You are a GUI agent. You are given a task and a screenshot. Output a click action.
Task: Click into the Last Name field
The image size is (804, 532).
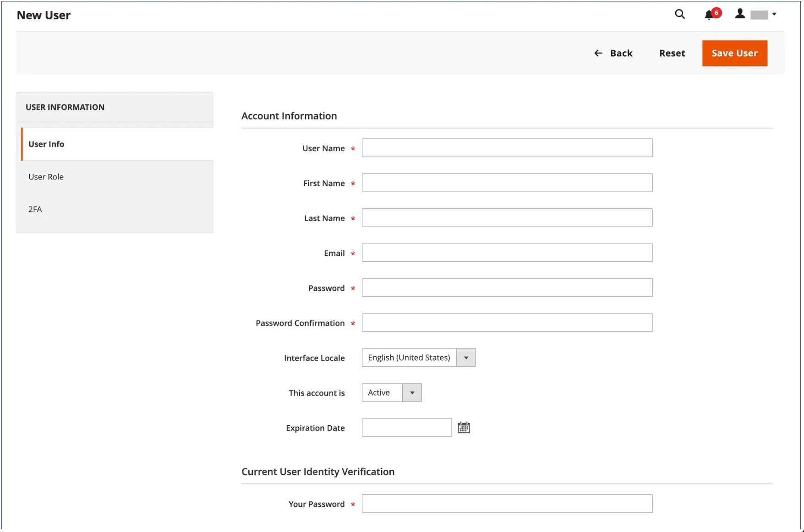pos(507,218)
